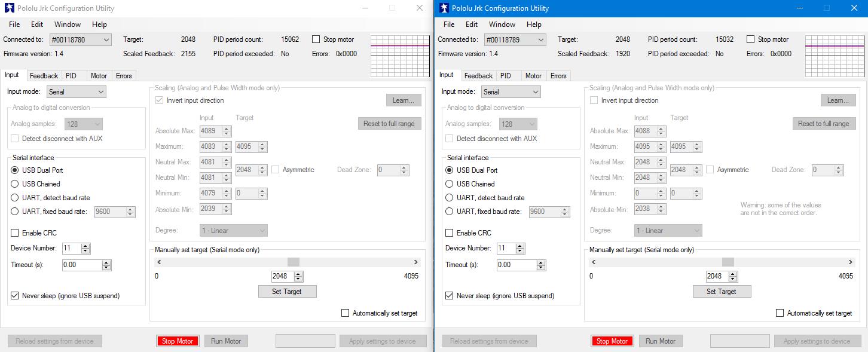Switch to Errors tab in the #00118780 window

[124, 76]
